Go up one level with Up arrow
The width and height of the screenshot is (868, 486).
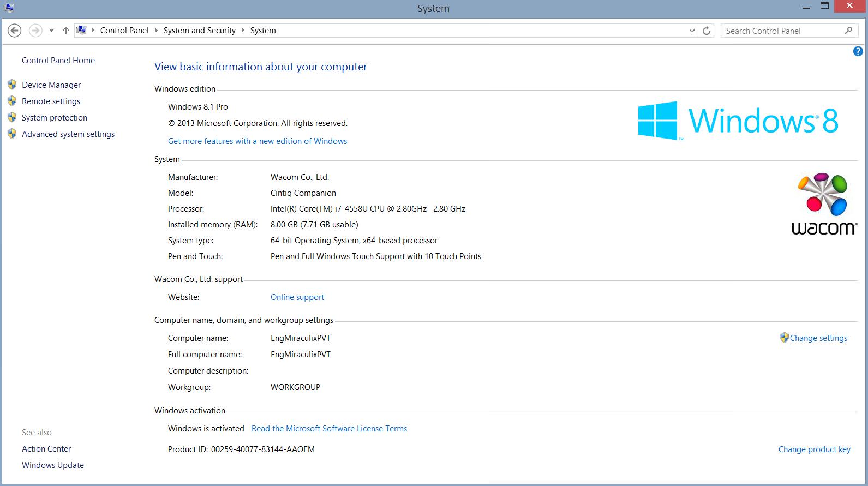[65, 31]
